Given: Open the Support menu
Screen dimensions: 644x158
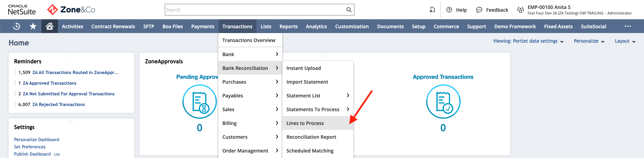Looking at the screenshot, I should [476, 27].
